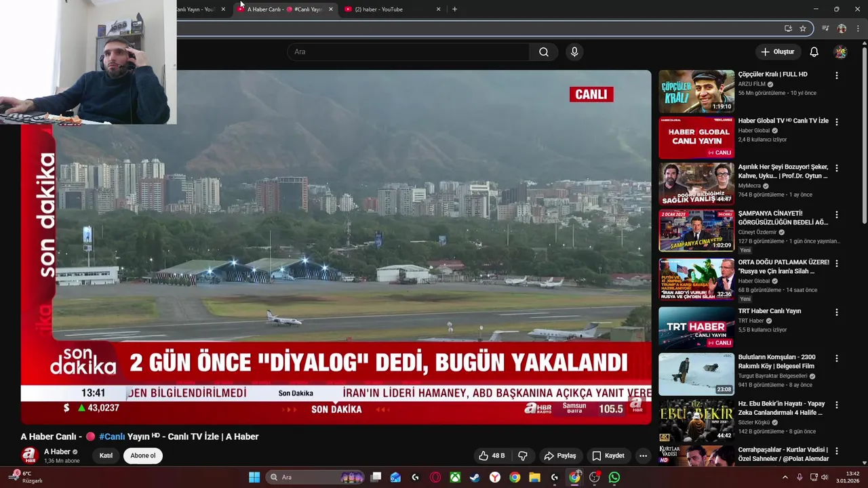Open options for Haber Global TV live
The width and height of the screenshot is (868, 488).
click(x=836, y=122)
